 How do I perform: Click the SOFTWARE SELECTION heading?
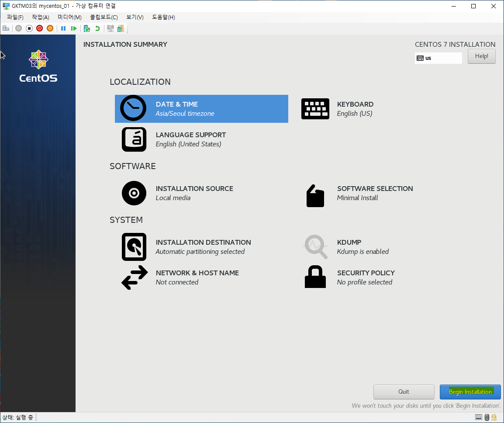point(375,188)
